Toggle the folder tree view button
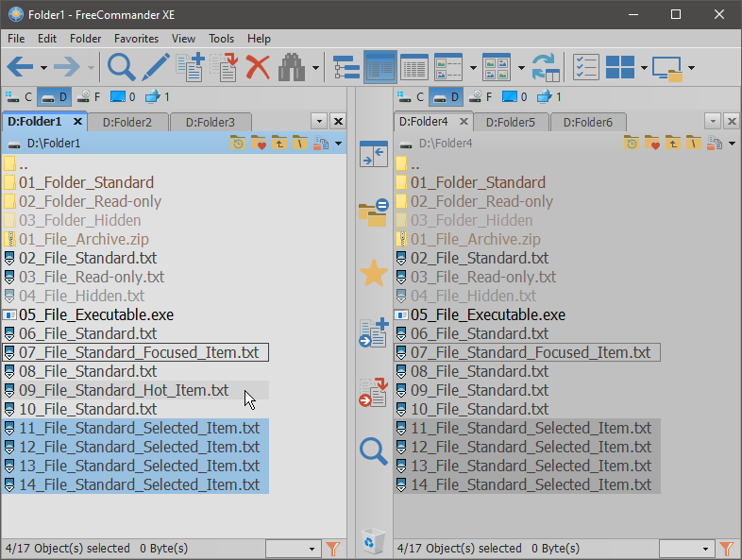The image size is (742, 560). (x=346, y=67)
